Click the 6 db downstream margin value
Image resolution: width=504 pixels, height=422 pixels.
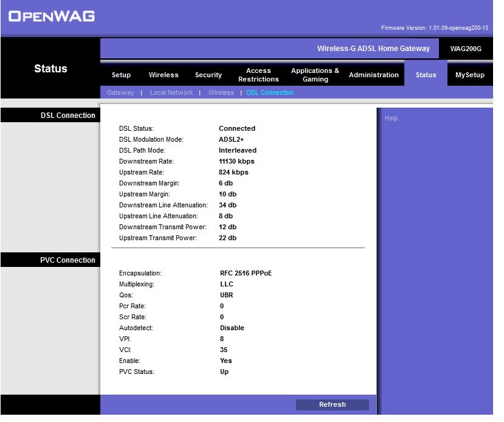226,183
